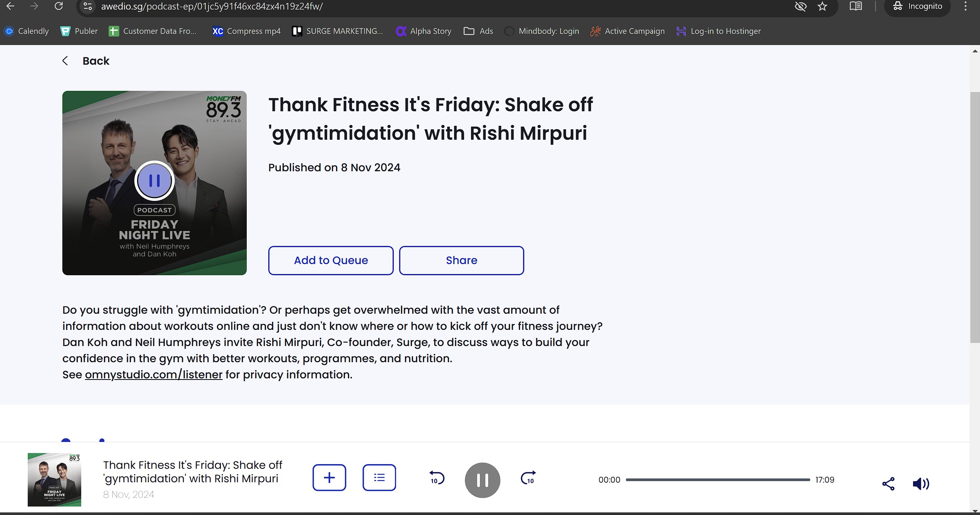Open the Publer bookmark
Viewport: 980px width, 515px height.
79,31
